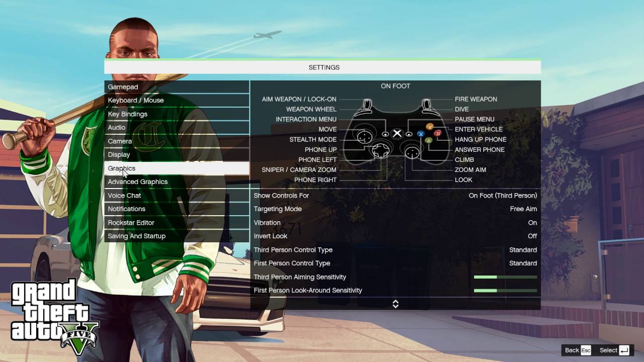
Task: Click the blue X button on controller
Action: [421, 134]
